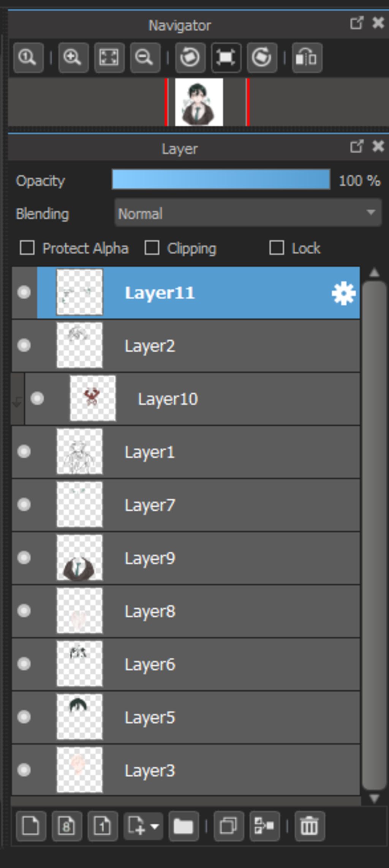Open the add layer type dropdown arrow

click(x=155, y=826)
